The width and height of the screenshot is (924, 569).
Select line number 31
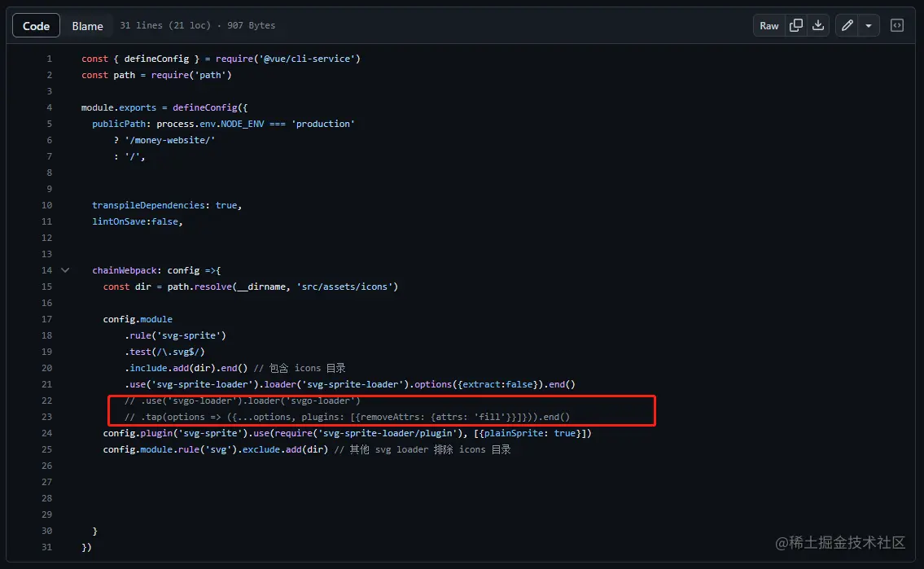pos(46,547)
